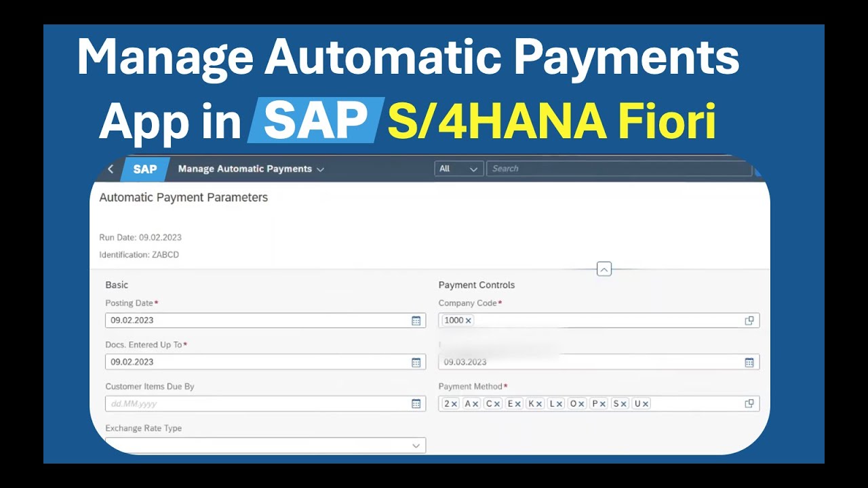
Task: Click the SAP logo
Action: [144, 169]
